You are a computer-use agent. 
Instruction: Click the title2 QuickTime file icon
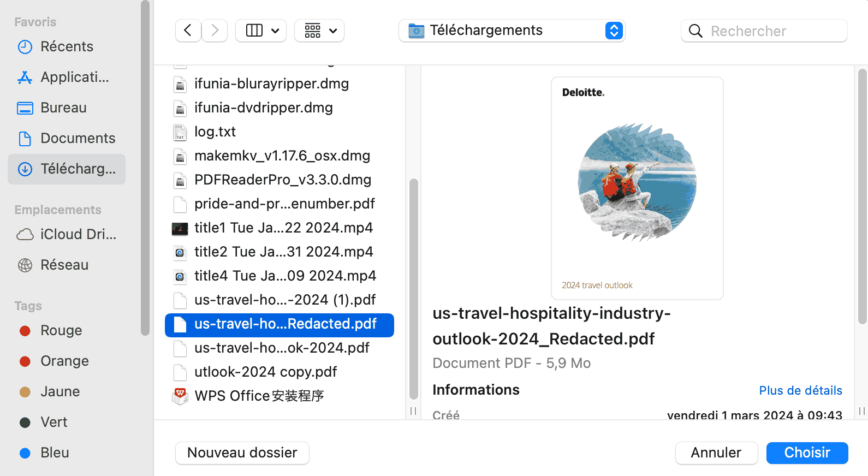pyautogui.click(x=180, y=252)
